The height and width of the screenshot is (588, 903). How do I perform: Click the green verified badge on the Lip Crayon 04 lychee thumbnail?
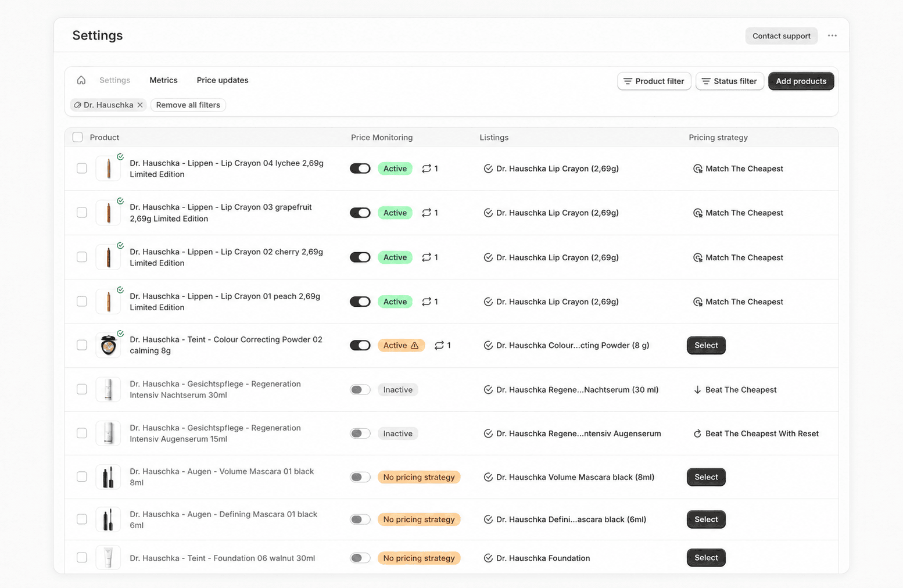pos(120,157)
